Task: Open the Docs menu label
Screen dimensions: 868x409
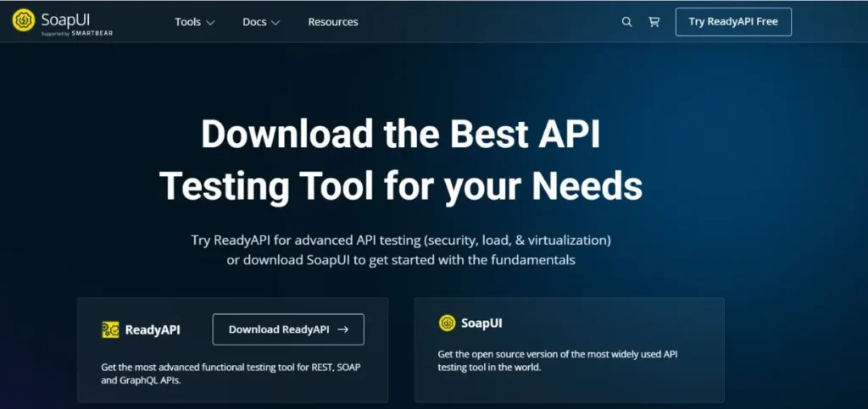Action: (254, 22)
